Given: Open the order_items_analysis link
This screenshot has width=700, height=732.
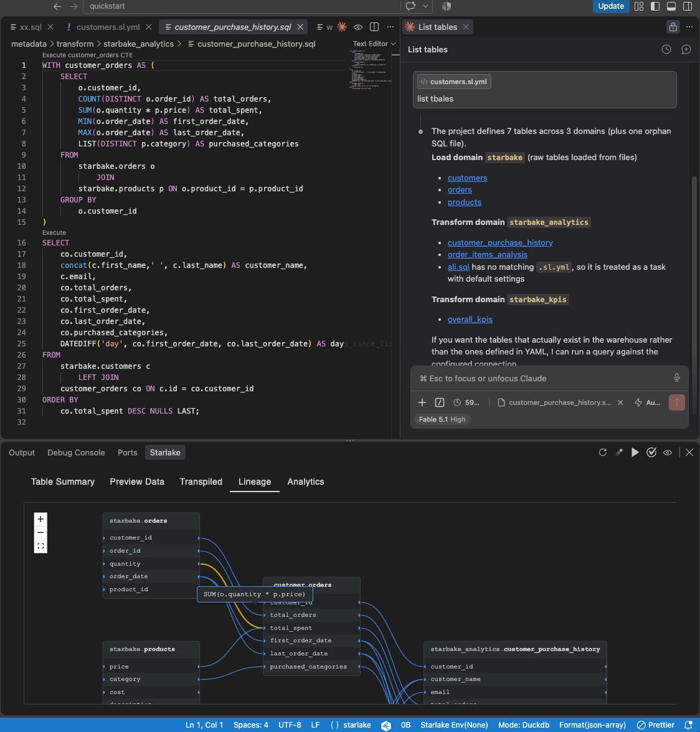Looking at the screenshot, I should click(487, 254).
